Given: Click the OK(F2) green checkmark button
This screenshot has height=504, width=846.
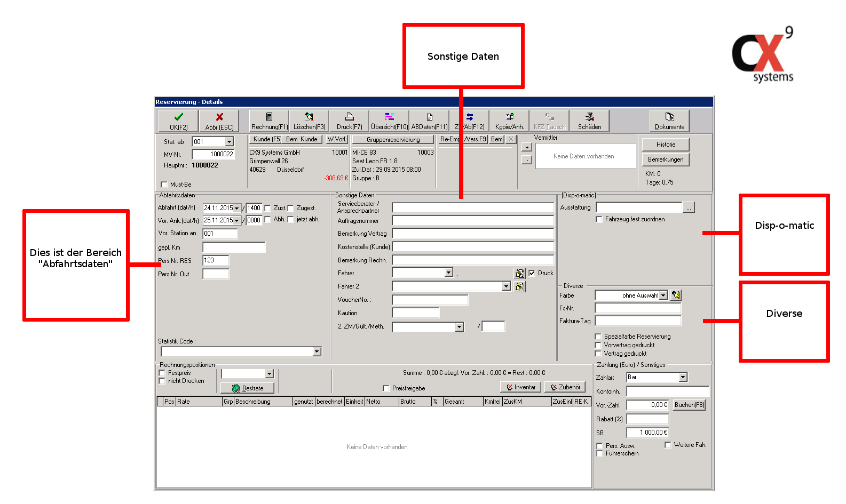Looking at the screenshot, I should pyautogui.click(x=178, y=121).
